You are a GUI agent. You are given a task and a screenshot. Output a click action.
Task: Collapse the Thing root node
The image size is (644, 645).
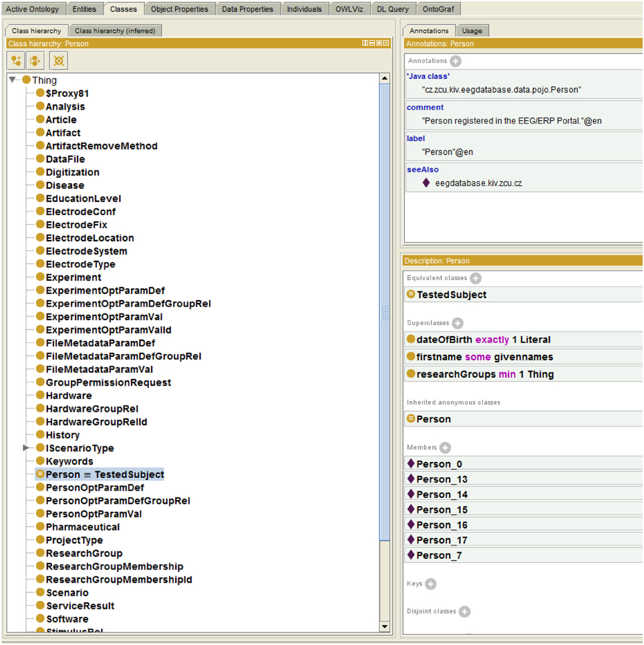tap(12, 80)
